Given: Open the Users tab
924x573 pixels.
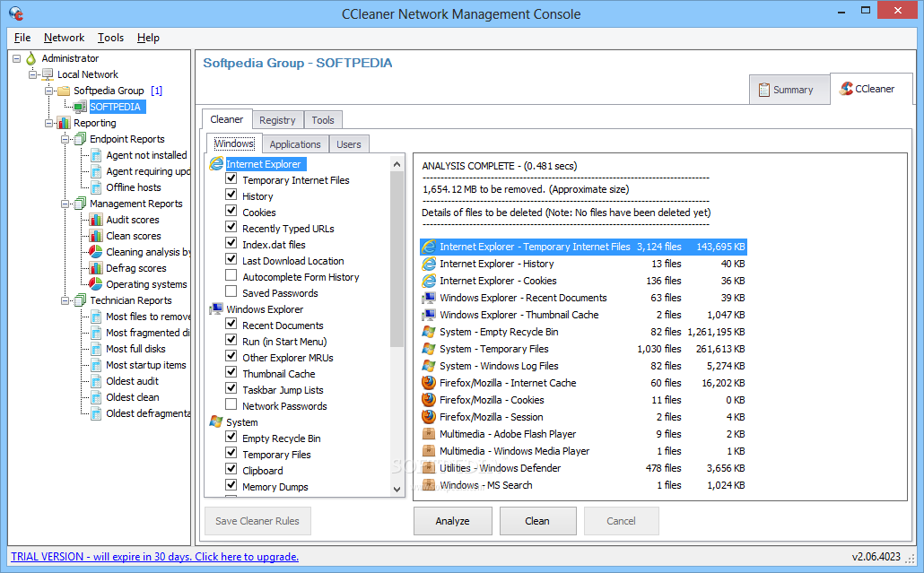Looking at the screenshot, I should [x=349, y=144].
